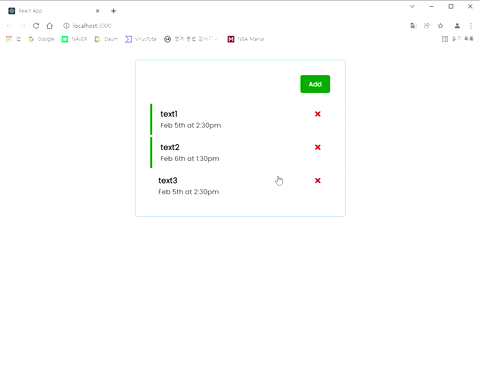Select the text1 task title
Screen dimensions: 480x388
point(169,114)
